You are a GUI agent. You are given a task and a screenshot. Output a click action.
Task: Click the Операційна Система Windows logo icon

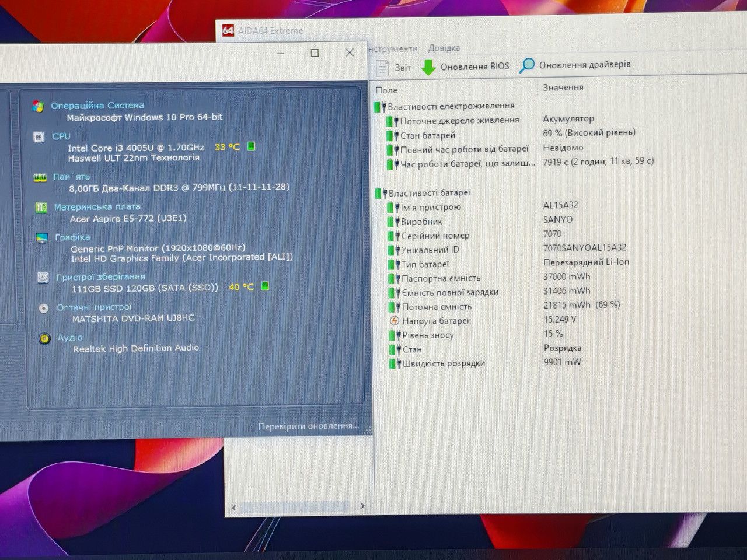[38, 106]
